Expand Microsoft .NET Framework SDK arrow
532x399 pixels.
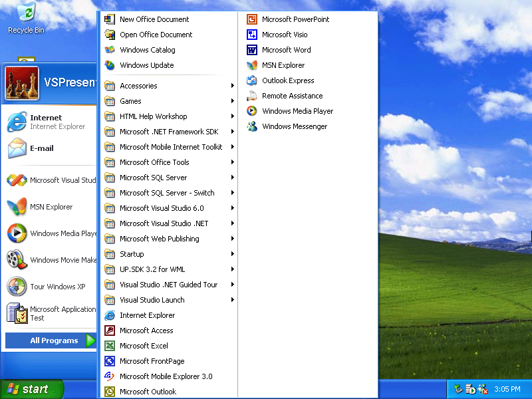click(x=232, y=131)
